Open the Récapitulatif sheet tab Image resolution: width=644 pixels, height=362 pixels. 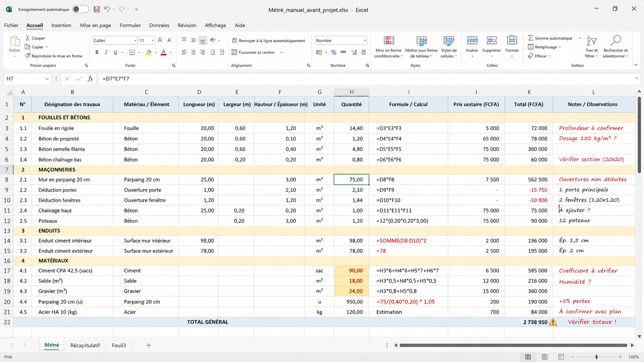85,345
